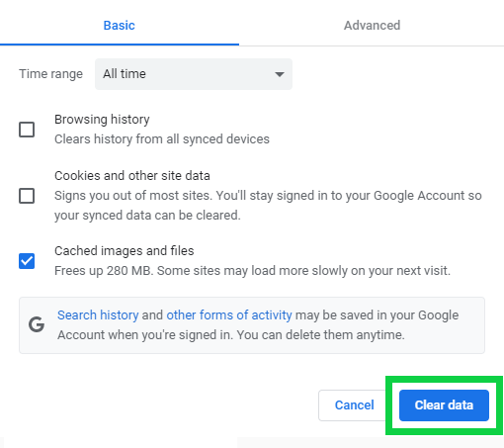504x448 pixels.
Task: Uncheck Cached images and files checkbox
Action: pyautogui.click(x=27, y=261)
